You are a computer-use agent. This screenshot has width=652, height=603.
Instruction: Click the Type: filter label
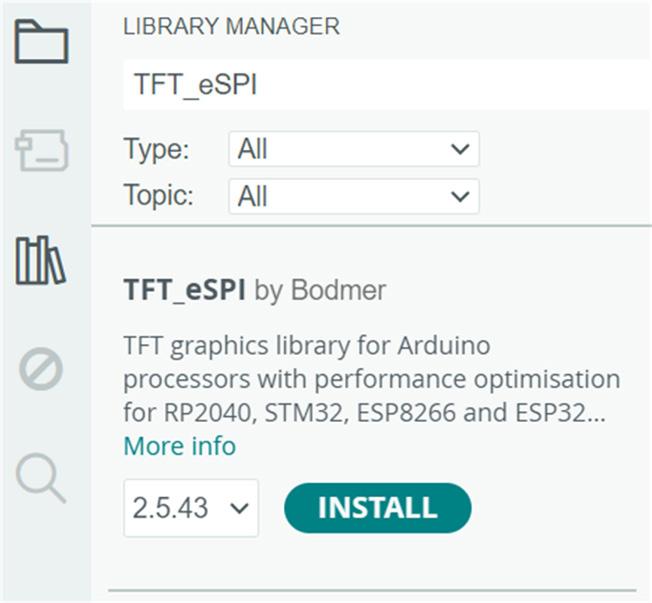pos(156,150)
